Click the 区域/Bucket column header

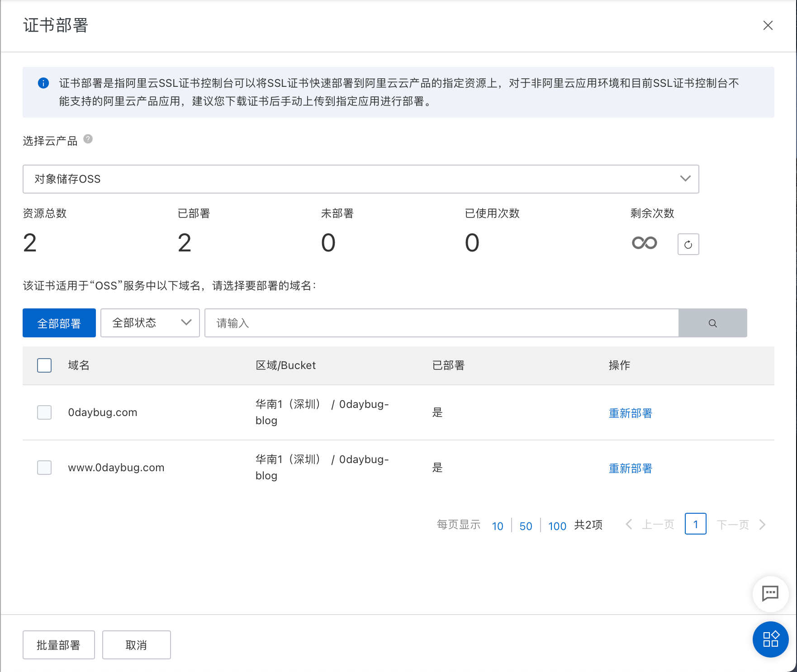click(x=285, y=365)
